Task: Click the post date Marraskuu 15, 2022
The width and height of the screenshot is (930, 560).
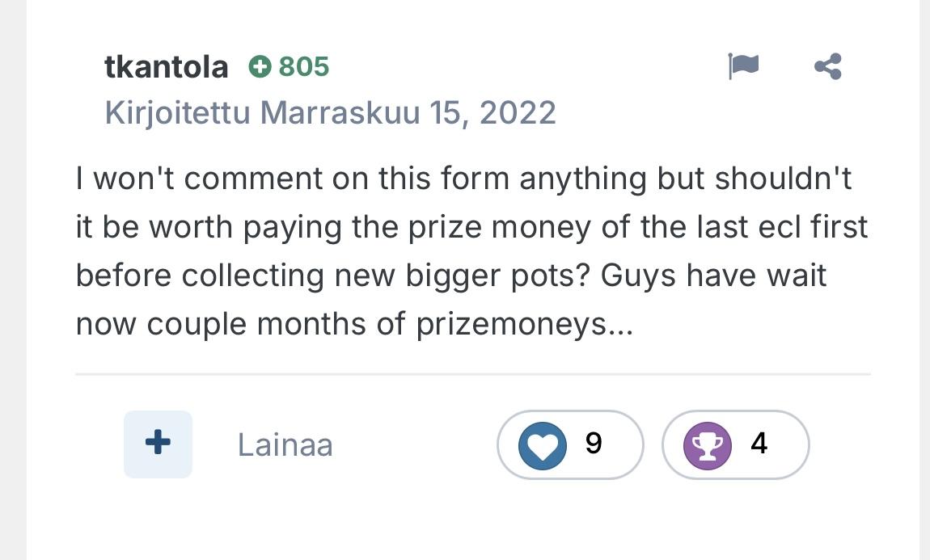Action: click(x=409, y=112)
